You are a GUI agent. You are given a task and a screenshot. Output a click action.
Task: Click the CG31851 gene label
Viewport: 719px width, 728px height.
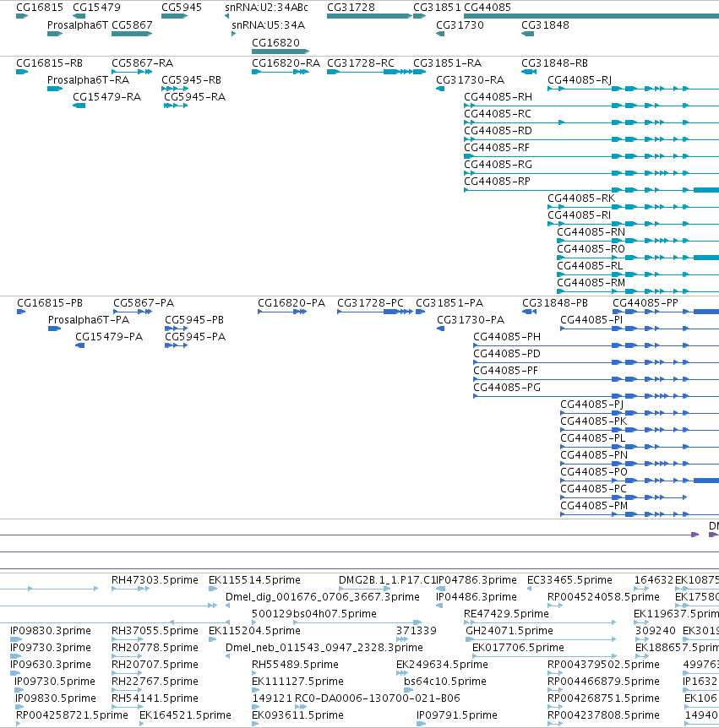(437, 8)
